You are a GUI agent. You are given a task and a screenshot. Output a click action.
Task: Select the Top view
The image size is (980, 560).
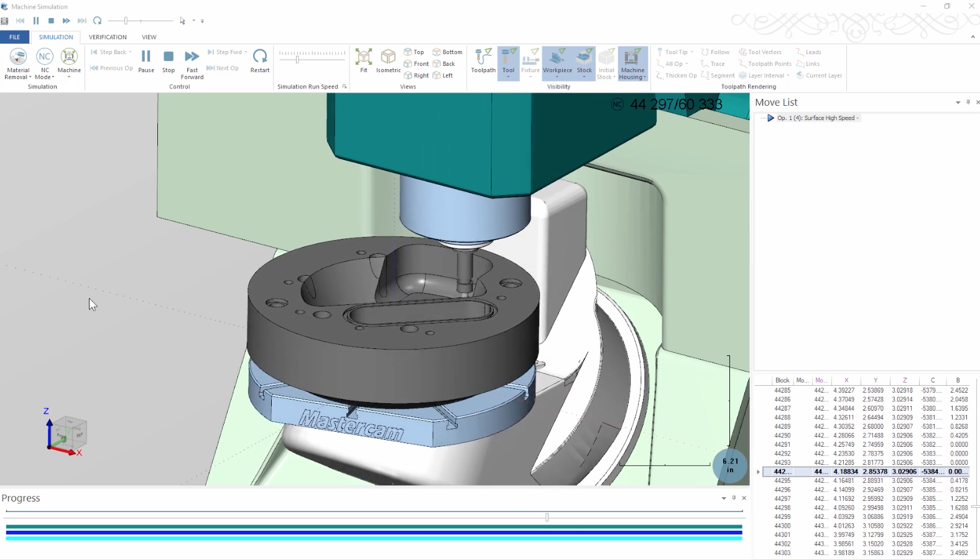pos(414,52)
